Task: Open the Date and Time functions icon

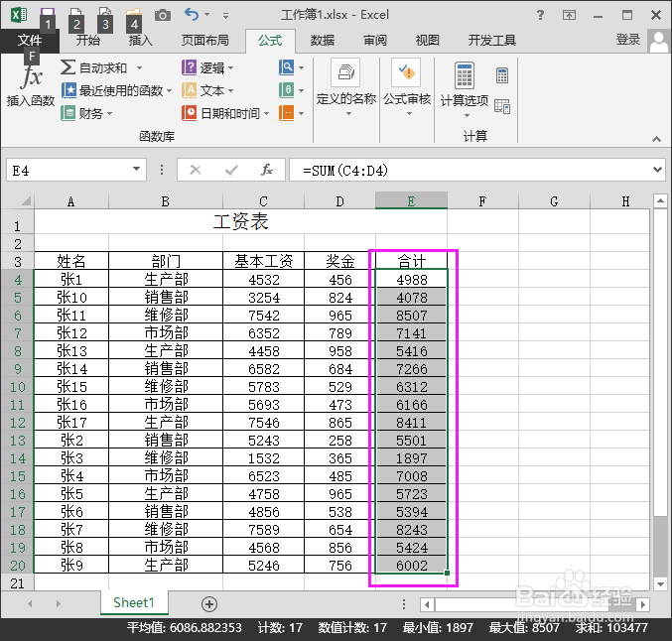Action: [189, 113]
